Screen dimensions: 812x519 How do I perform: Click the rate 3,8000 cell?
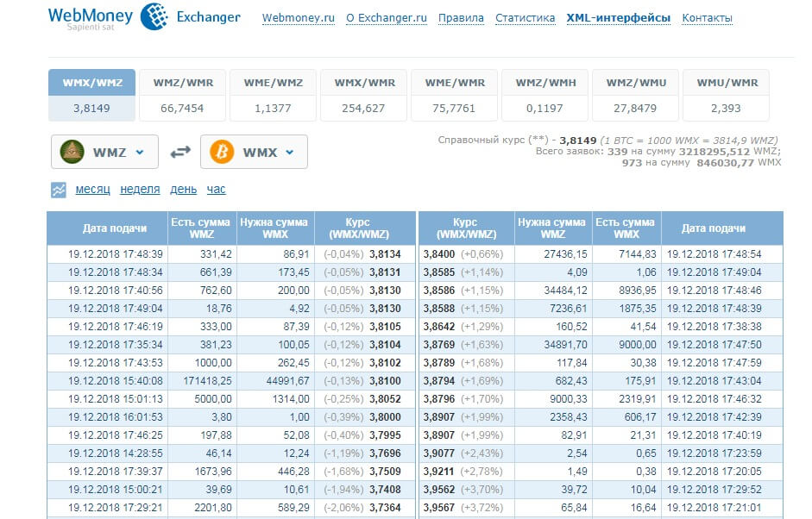click(385, 417)
